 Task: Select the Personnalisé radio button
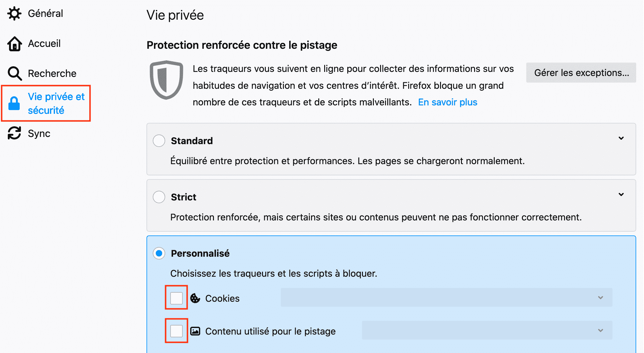159,253
